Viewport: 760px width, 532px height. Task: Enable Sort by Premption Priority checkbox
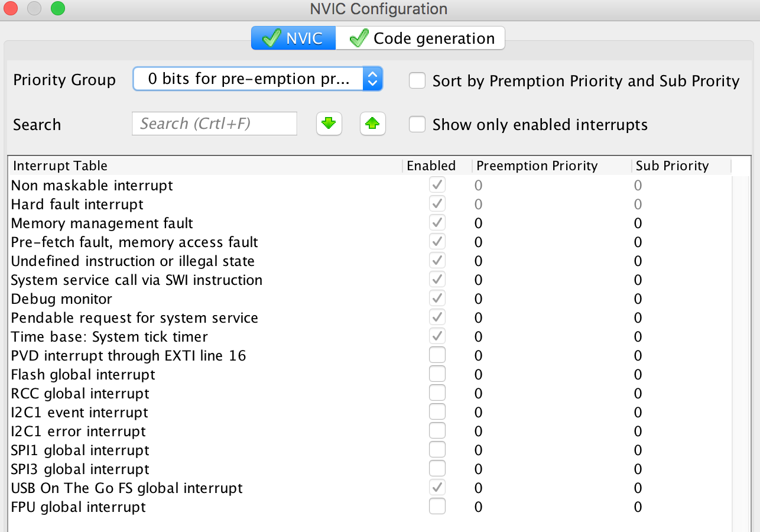tap(418, 80)
